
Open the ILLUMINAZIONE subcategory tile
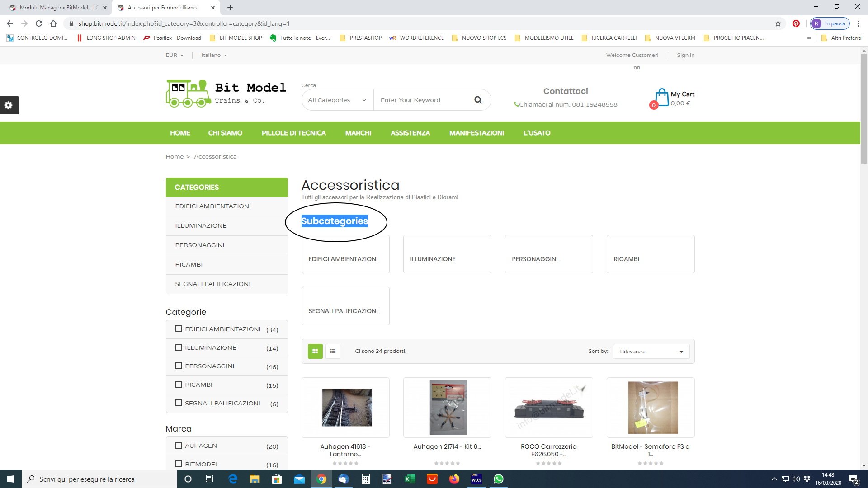[x=447, y=254]
